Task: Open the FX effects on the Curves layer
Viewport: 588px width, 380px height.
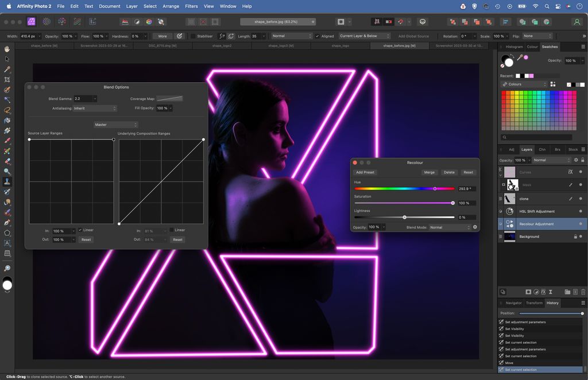Action: click(x=570, y=172)
